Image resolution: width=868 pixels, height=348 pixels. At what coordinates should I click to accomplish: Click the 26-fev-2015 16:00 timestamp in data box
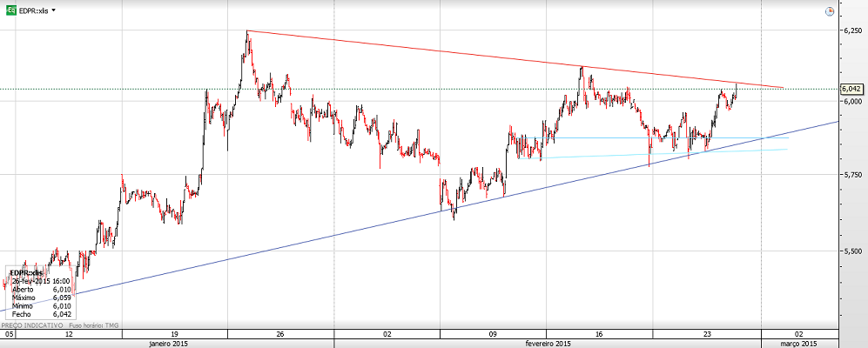pos(40,281)
